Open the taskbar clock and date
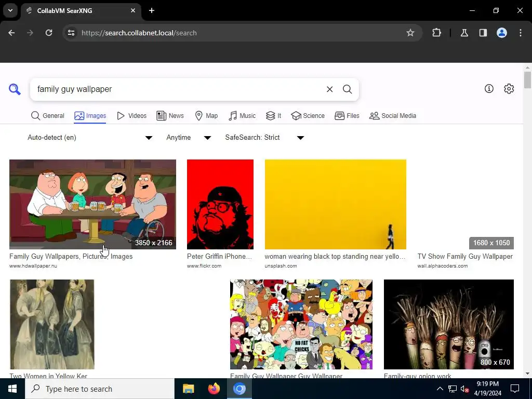 [x=487, y=389]
